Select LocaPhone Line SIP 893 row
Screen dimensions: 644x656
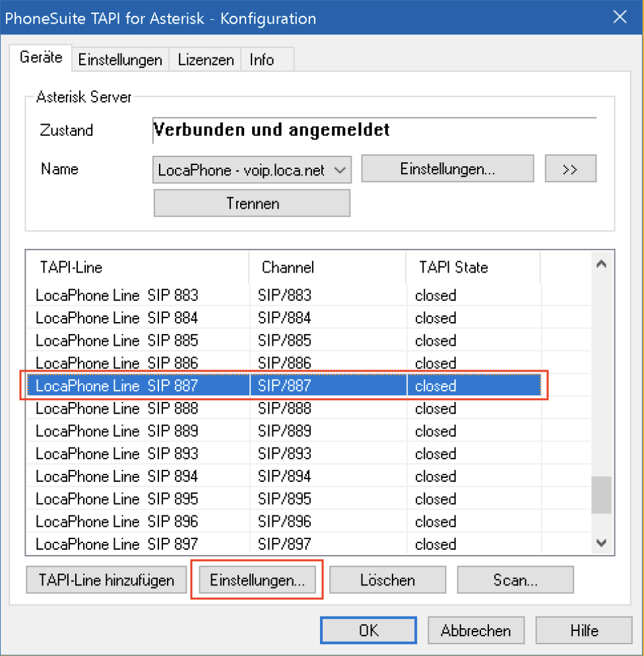(117, 454)
